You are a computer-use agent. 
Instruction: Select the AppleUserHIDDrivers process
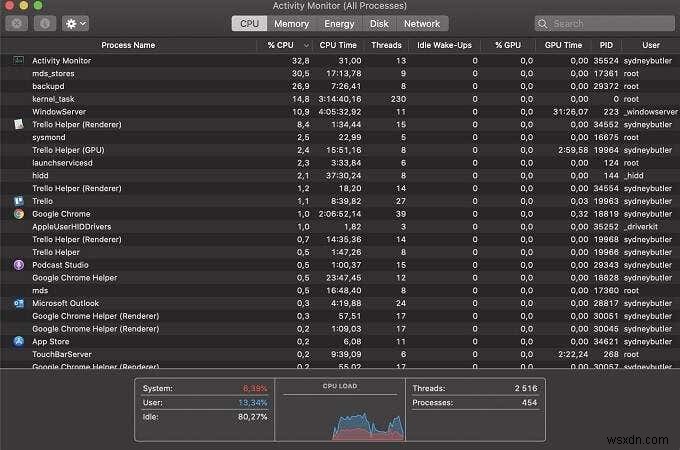340,227
